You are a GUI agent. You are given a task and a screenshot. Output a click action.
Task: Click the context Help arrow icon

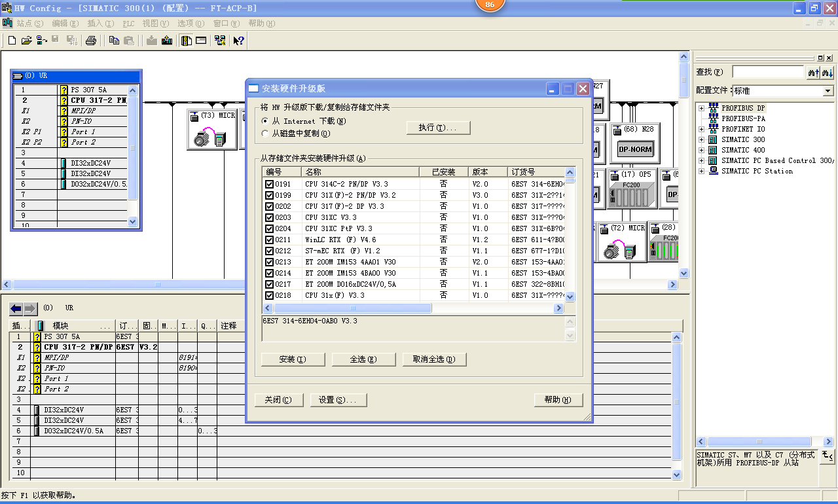239,41
